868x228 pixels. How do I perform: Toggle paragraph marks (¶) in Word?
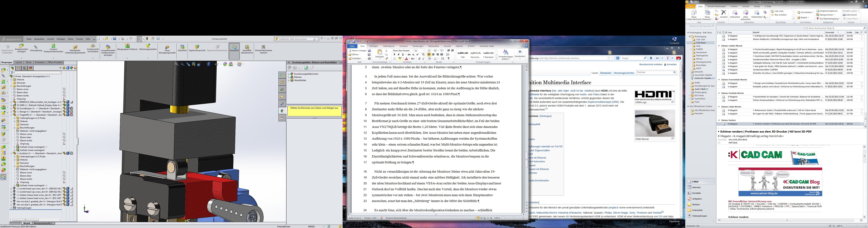click(x=448, y=58)
